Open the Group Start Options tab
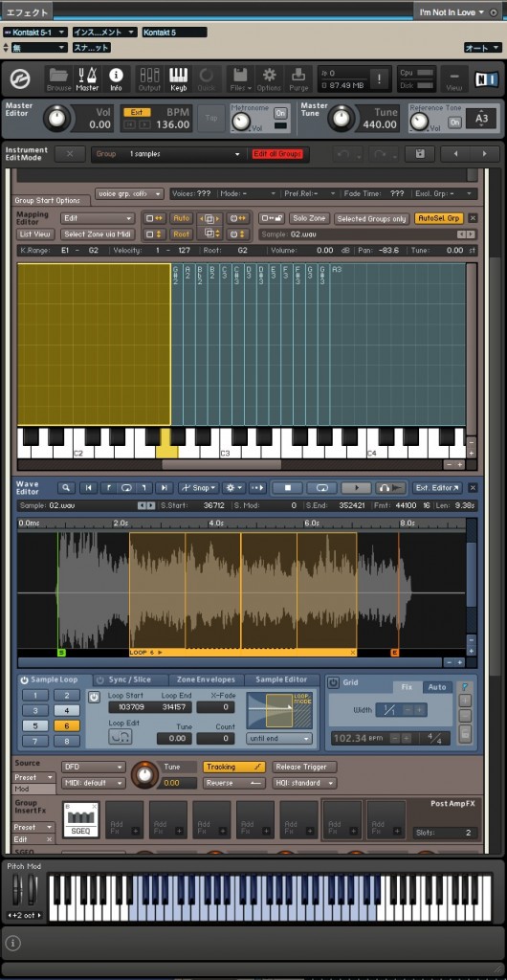 48,201
